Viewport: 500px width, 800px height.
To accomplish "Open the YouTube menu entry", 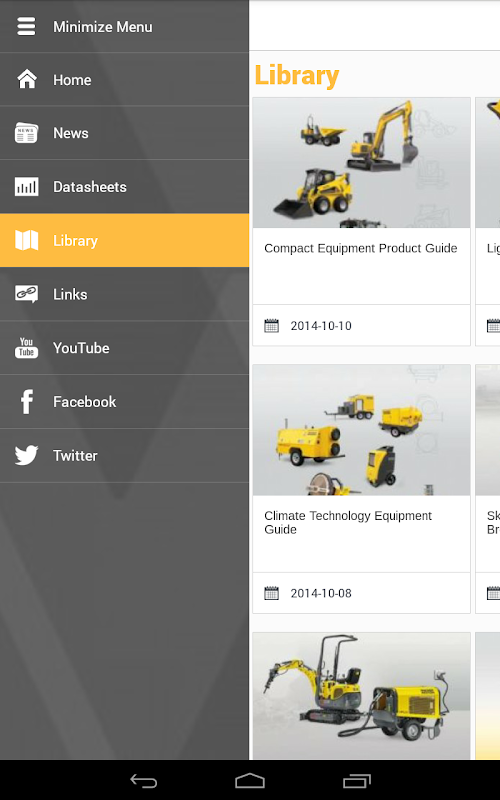I will pos(124,347).
